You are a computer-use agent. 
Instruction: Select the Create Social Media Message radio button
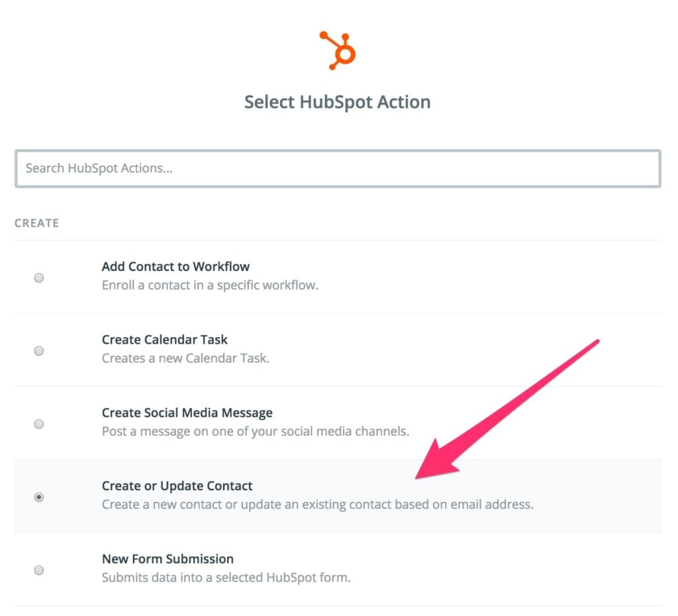pyautogui.click(x=39, y=424)
